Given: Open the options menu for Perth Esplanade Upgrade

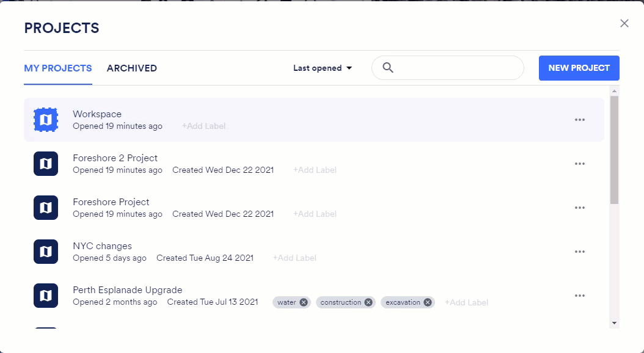Looking at the screenshot, I should 579,295.
